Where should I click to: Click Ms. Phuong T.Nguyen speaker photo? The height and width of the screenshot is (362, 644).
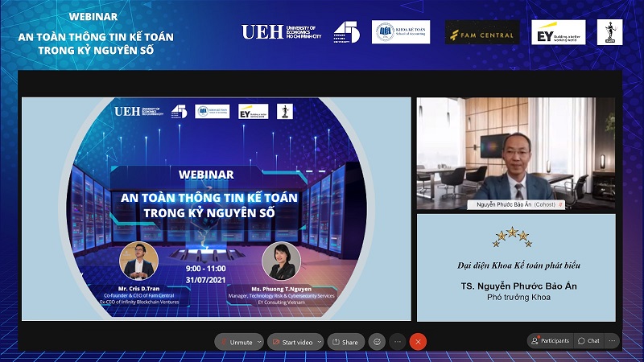tap(281, 261)
